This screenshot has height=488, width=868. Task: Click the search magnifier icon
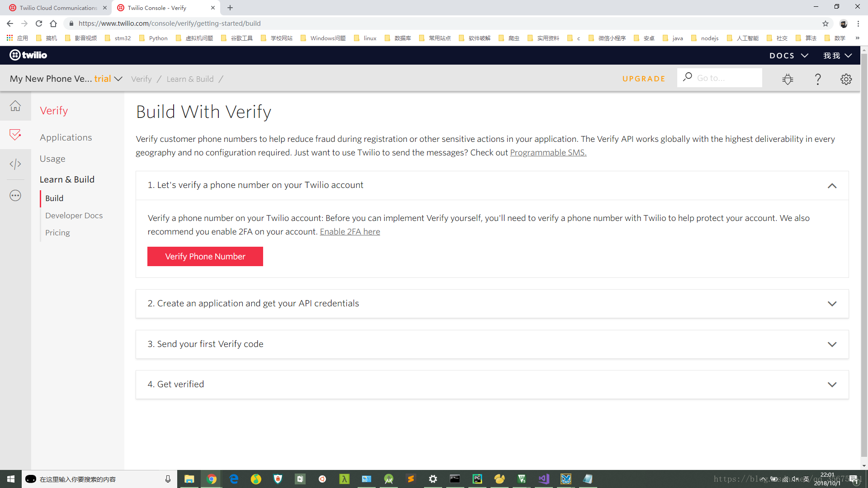click(687, 77)
